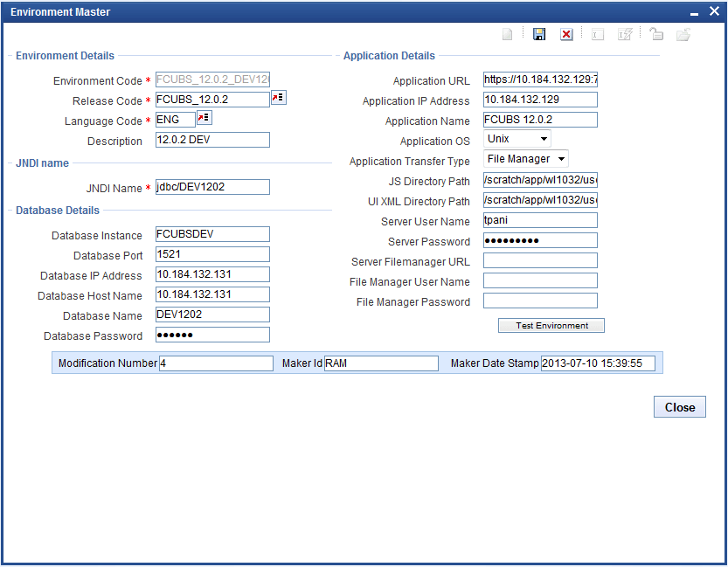Click the empty File Manager User Name field
Viewport: 728px width, 567px height.
tap(540, 280)
